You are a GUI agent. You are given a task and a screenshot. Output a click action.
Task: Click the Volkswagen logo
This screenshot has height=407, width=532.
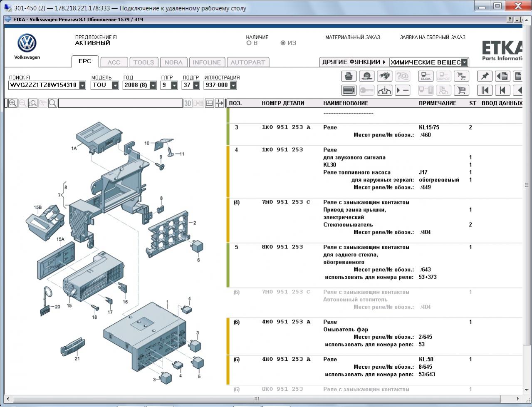tap(27, 43)
